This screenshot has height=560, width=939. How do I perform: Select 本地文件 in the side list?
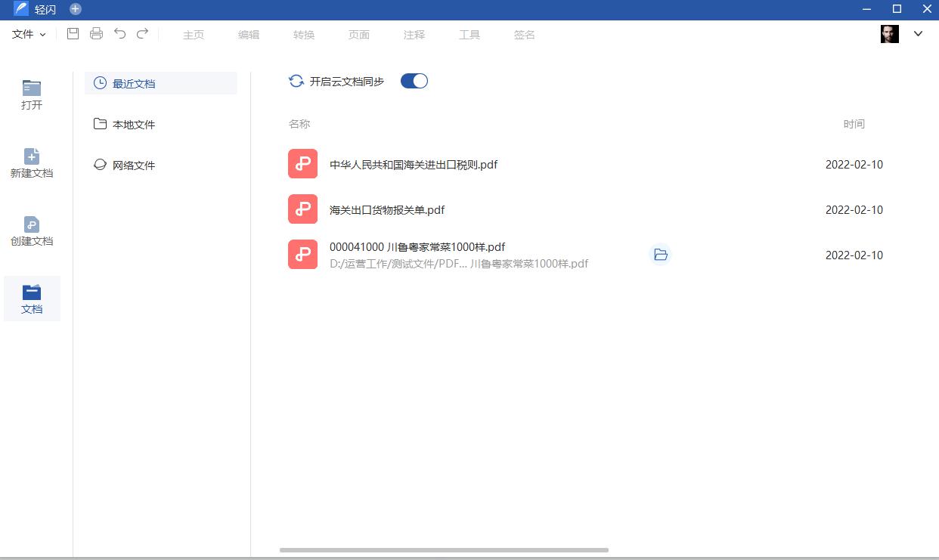pyautogui.click(x=133, y=125)
